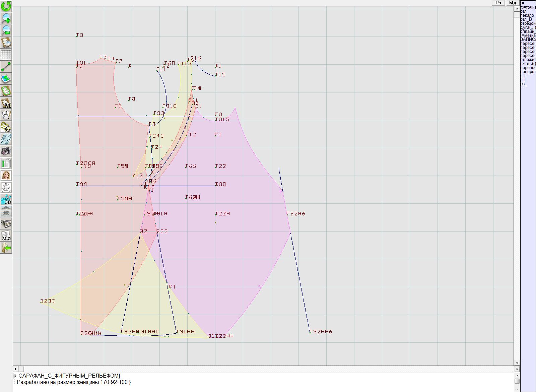
Task: Click the horizontal scrollbar right arrow
Action: (517, 369)
